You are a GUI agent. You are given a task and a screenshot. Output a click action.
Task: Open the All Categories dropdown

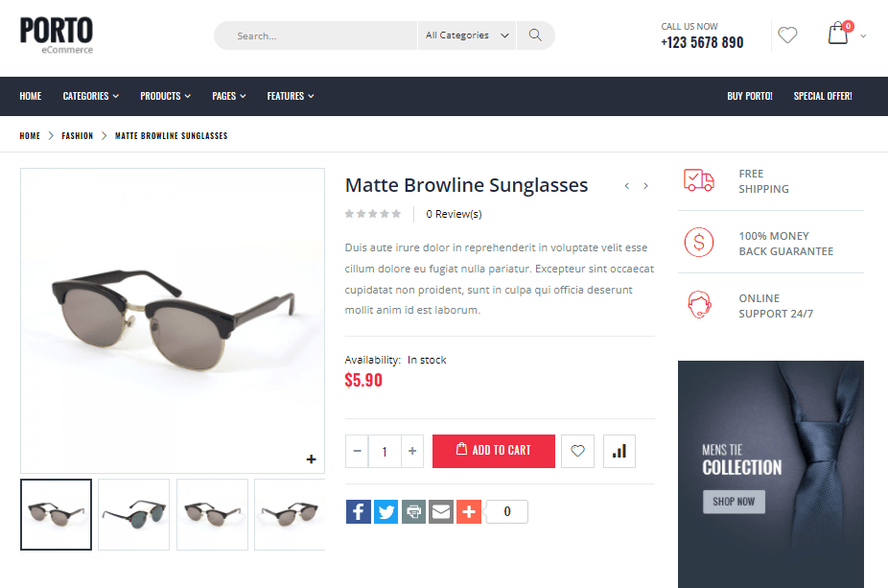click(x=467, y=35)
